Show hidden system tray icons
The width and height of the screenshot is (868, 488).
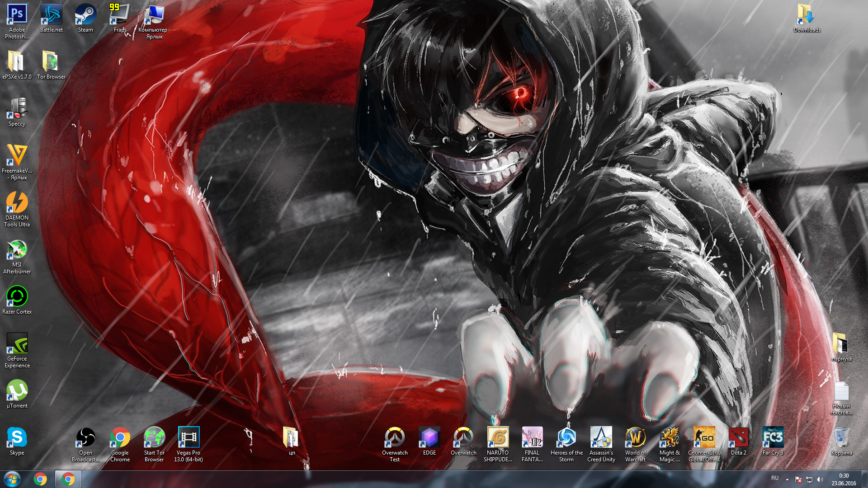[x=787, y=479]
